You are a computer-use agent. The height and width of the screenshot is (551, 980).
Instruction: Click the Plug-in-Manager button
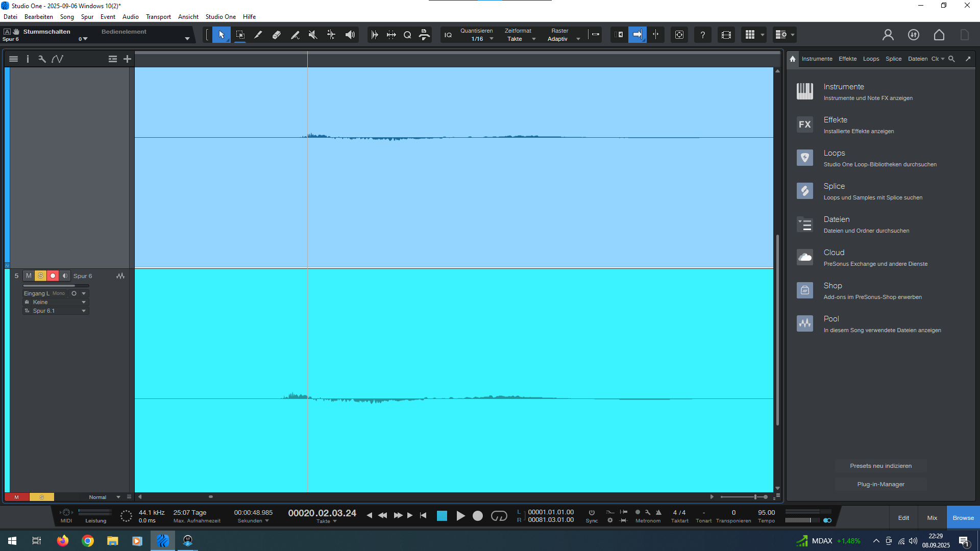(x=880, y=484)
